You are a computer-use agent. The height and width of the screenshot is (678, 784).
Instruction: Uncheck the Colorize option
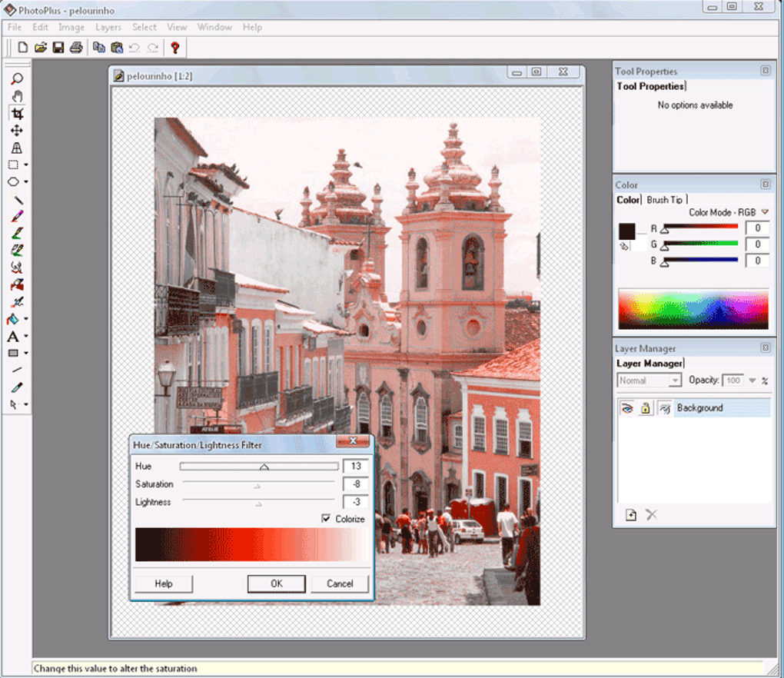pos(326,518)
